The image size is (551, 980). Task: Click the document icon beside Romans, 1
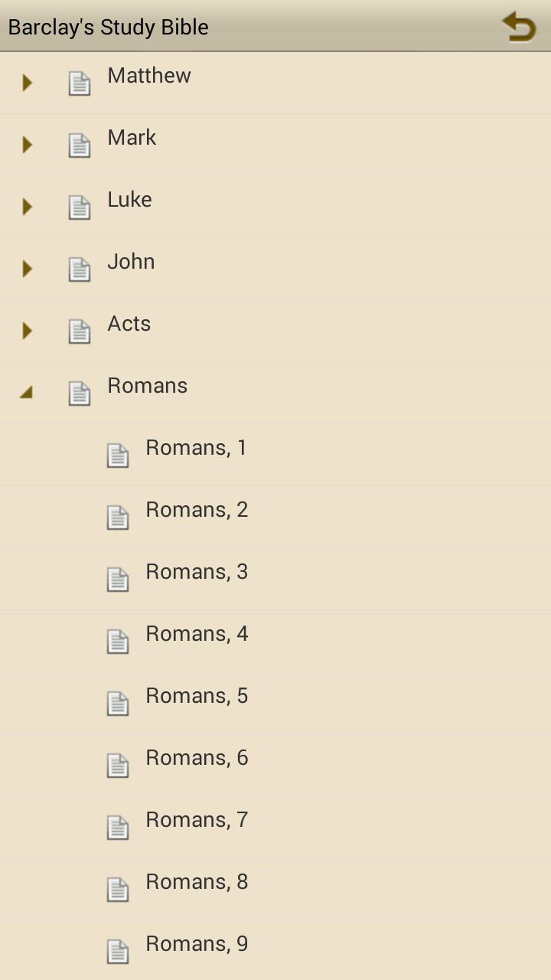(118, 455)
